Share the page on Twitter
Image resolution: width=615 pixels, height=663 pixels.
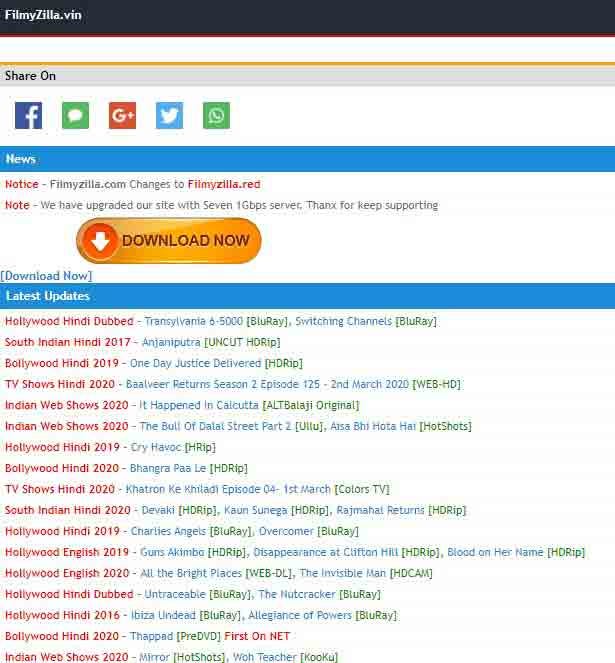point(169,115)
